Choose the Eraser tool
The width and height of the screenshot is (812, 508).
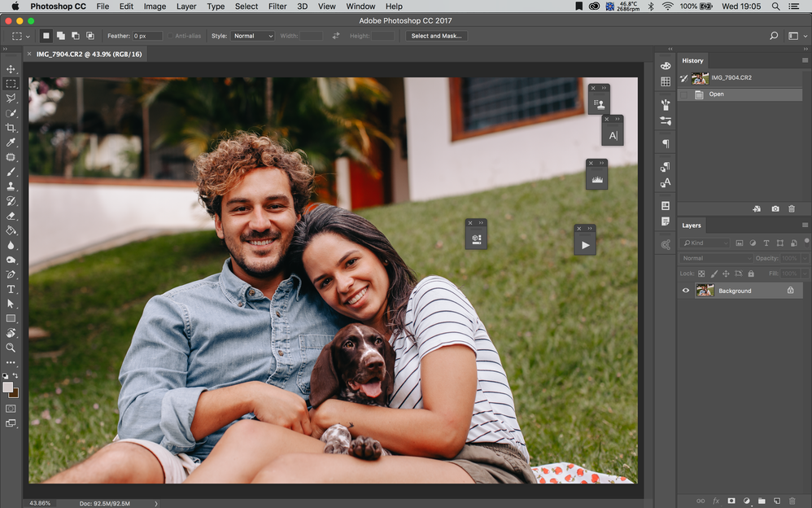click(11, 216)
